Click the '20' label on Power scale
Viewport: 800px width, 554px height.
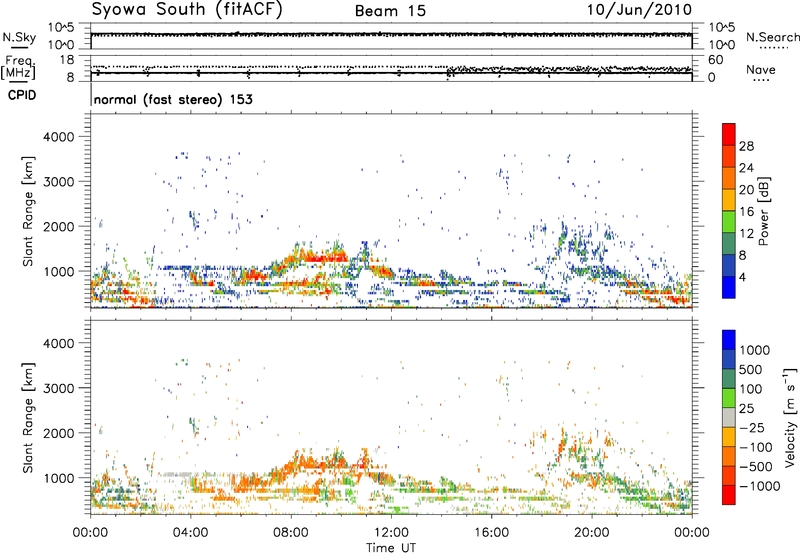[x=746, y=190]
